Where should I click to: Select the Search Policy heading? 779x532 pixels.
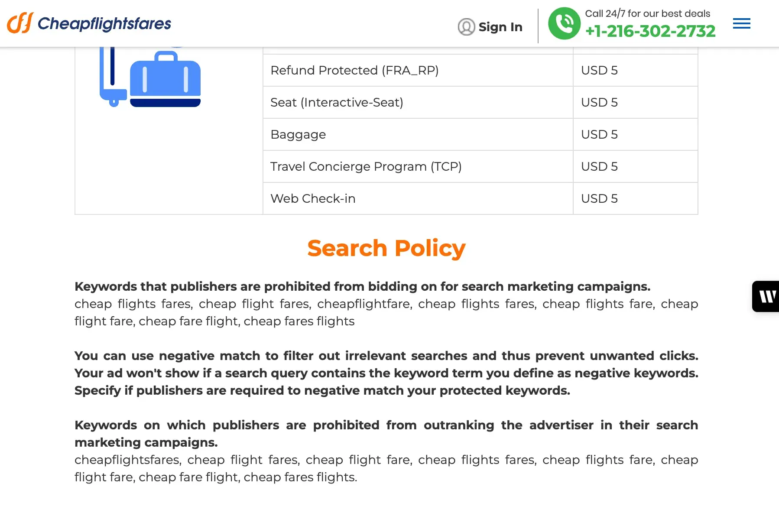(x=386, y=248)
